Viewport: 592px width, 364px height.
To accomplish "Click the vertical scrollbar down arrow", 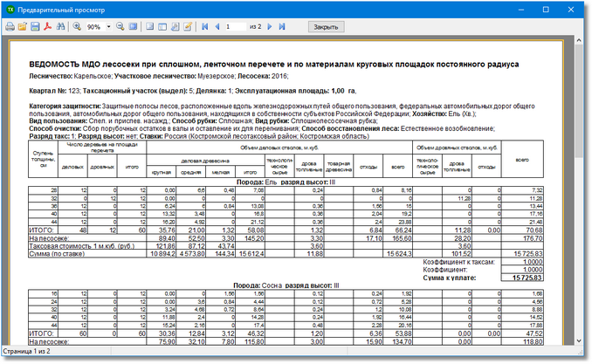I will [x=581, y=339].
